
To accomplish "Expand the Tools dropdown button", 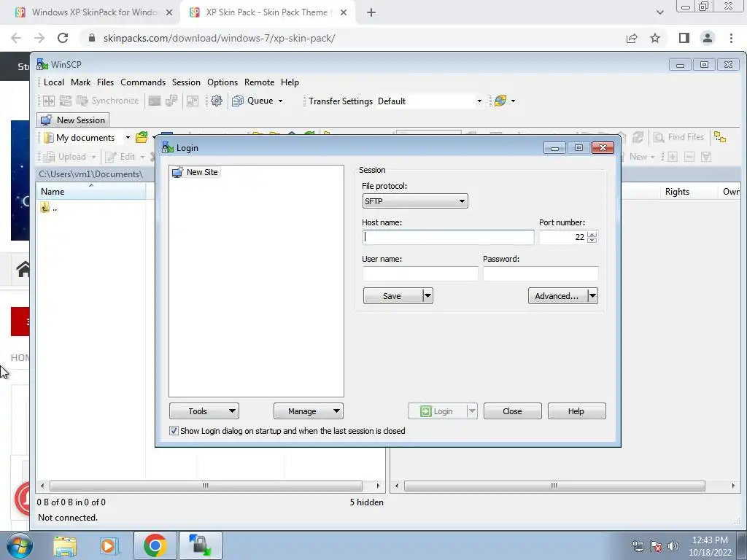I will 204,411.
